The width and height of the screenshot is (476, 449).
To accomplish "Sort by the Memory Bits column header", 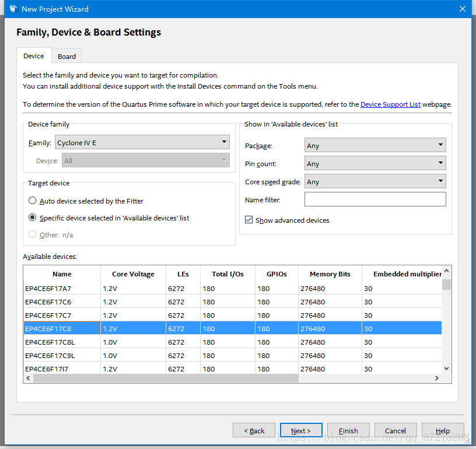I will [330, 274].
